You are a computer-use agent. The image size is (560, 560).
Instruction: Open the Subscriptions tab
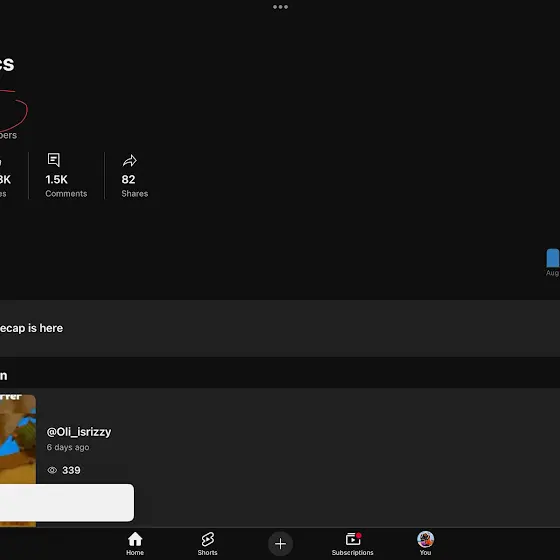click(x=352, y=544)
